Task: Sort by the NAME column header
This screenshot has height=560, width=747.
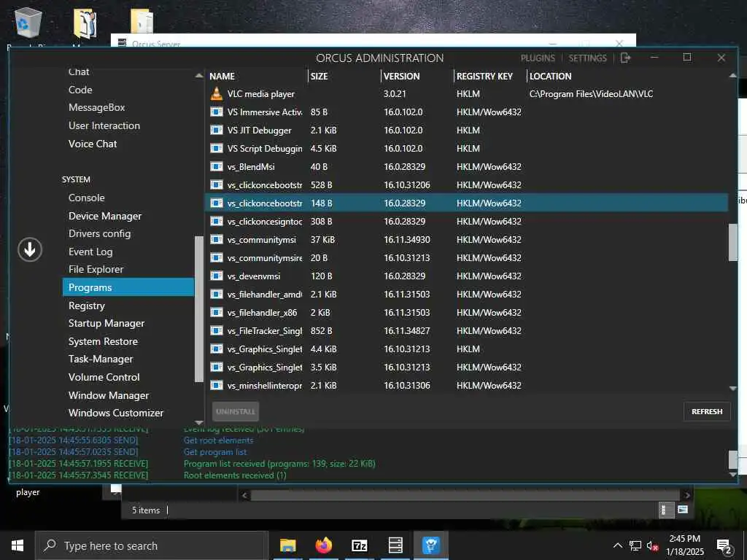Action: pyautogui.click(x=222, y=76)
